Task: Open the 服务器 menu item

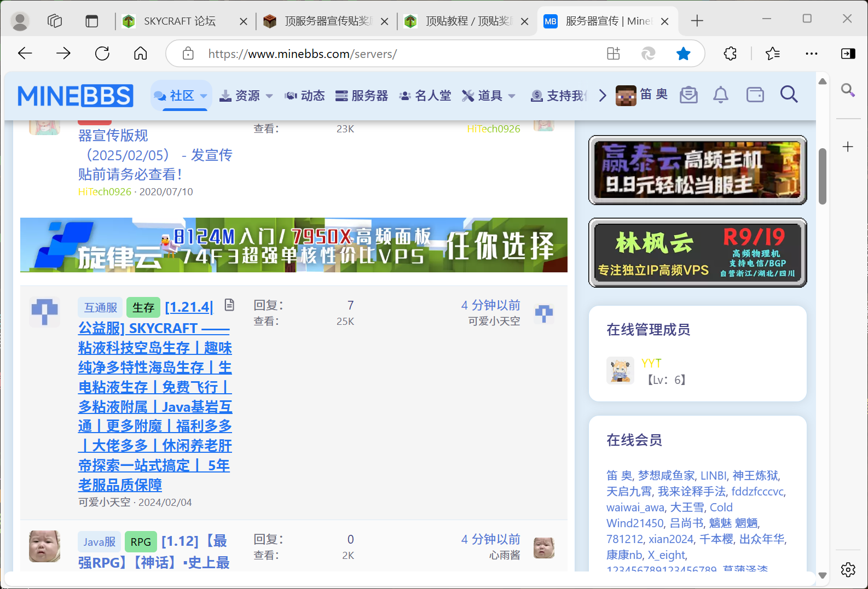Action: (362, 96)
